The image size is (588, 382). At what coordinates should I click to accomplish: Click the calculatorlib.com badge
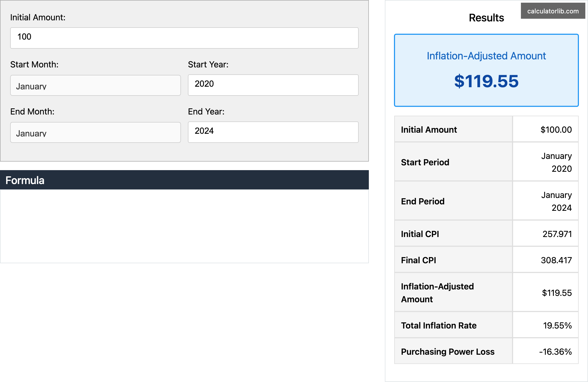[552, 11]
